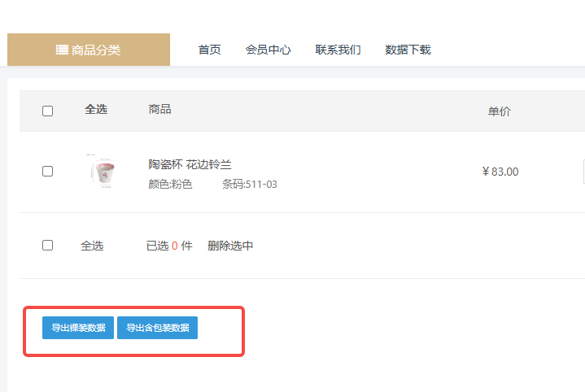
Task: Click the bold 全选 label in header
Action: [x=96, y=110]
